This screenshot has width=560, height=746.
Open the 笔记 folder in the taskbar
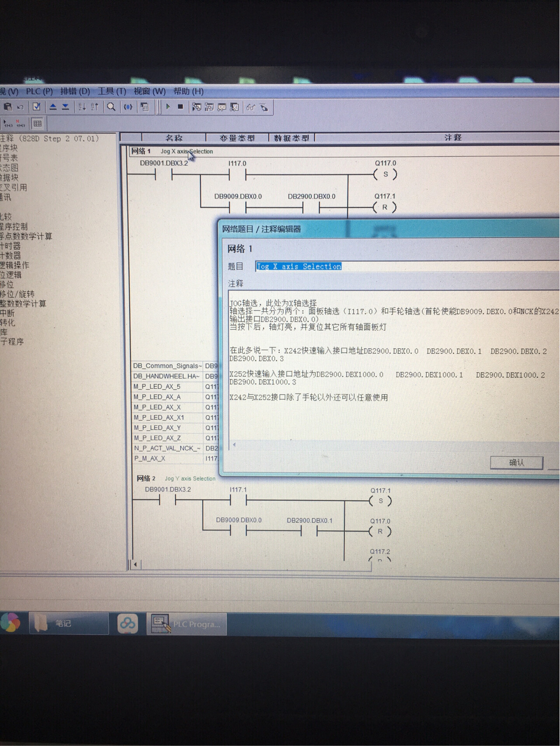69,623
